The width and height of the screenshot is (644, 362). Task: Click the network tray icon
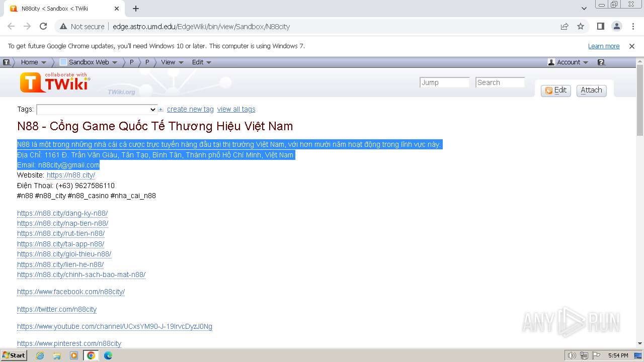coord(584,355)
